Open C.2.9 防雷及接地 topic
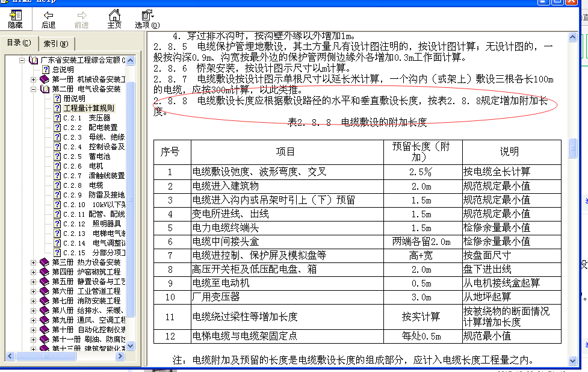Viewport: 588px width, 372px height. tap(94, 195)
